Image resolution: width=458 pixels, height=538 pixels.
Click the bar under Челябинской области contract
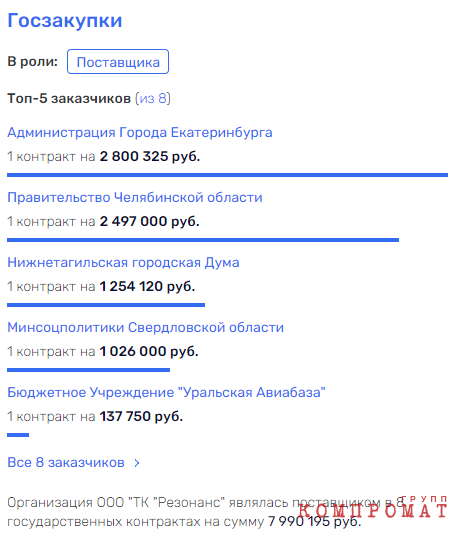[203, 240]
